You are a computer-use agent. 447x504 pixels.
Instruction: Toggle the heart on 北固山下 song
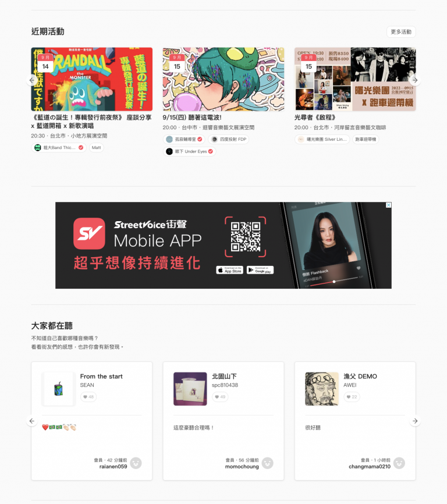(220, 397)
